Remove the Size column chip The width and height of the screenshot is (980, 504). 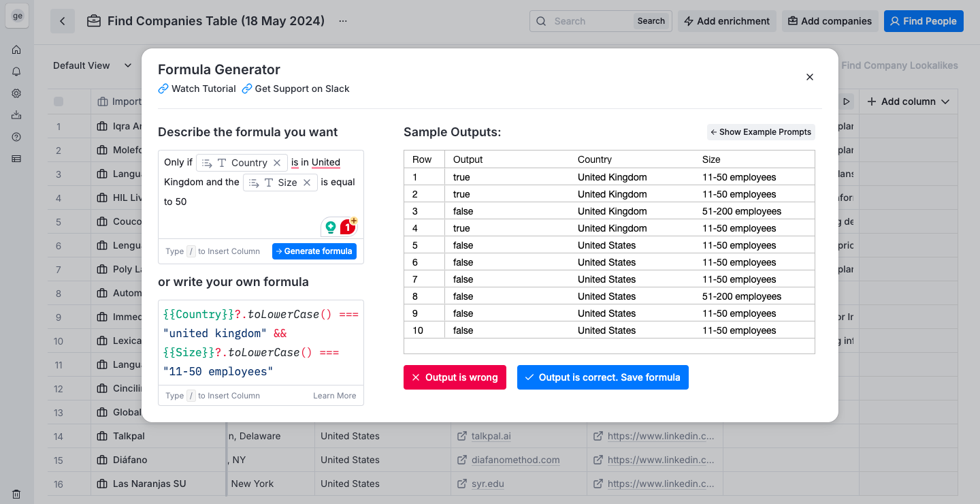tap(307, 183)
